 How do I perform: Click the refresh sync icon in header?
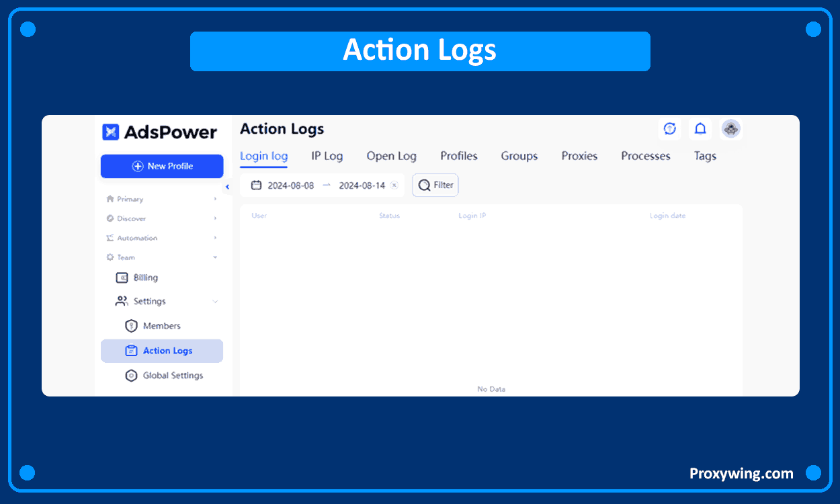(669, 129)
